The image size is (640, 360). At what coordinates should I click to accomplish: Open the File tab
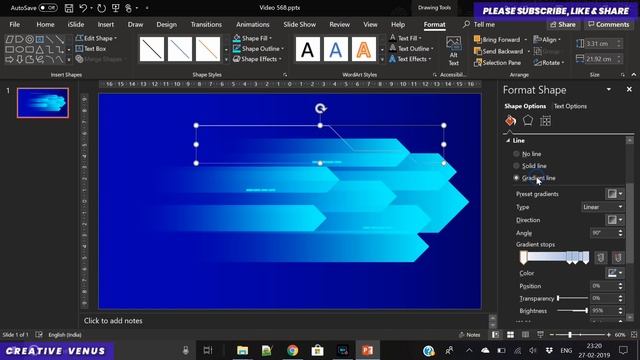pyautogui.click(x=15, y=24)
